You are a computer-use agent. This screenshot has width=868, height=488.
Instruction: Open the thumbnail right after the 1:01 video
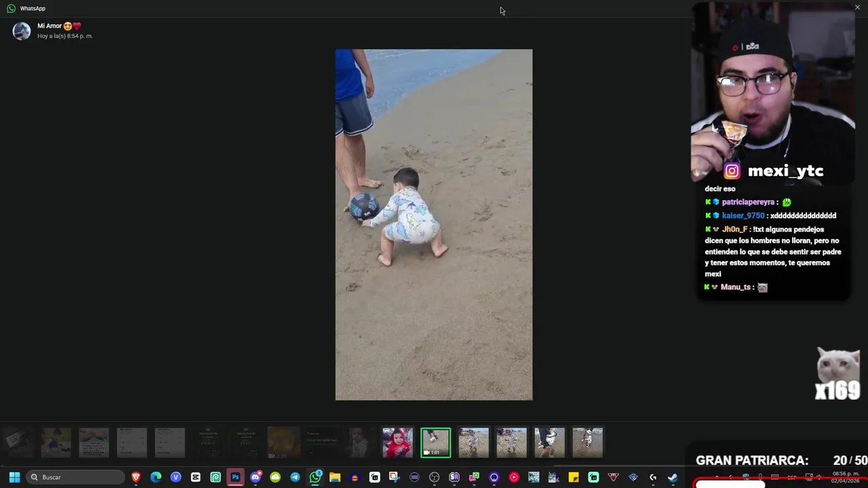[x=473, y=443]
